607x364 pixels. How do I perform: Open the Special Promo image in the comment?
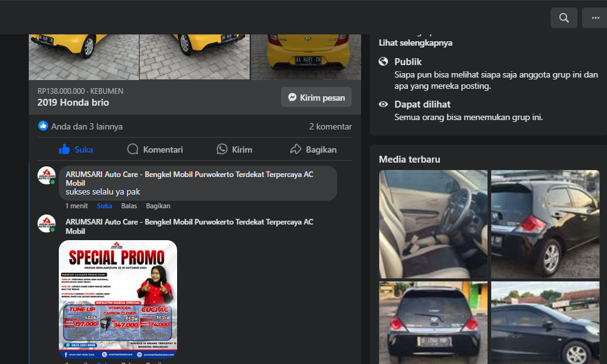(x=118, y=299)
